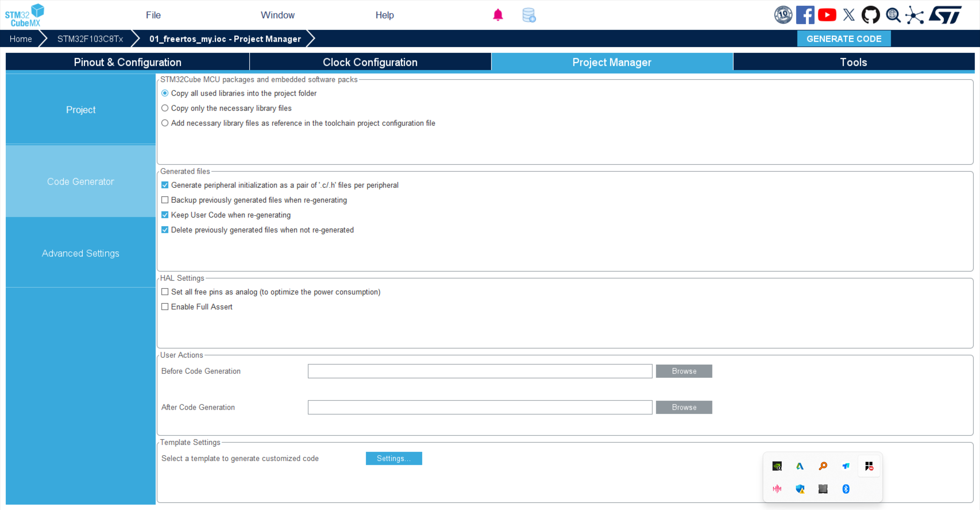980x510 pixels.
Task: Open template Settings... button
Action: click(394, 458)
